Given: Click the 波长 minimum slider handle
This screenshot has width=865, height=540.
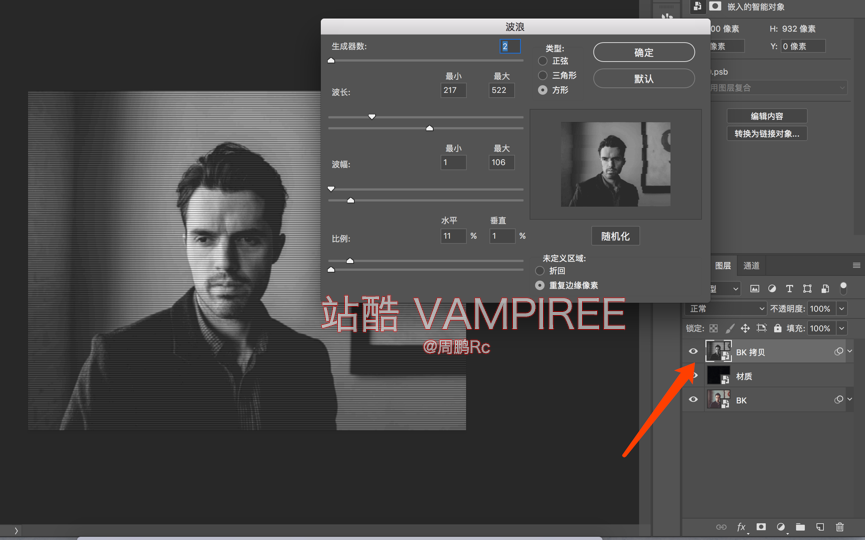Looking at the screenshot, I should (372, 116).
